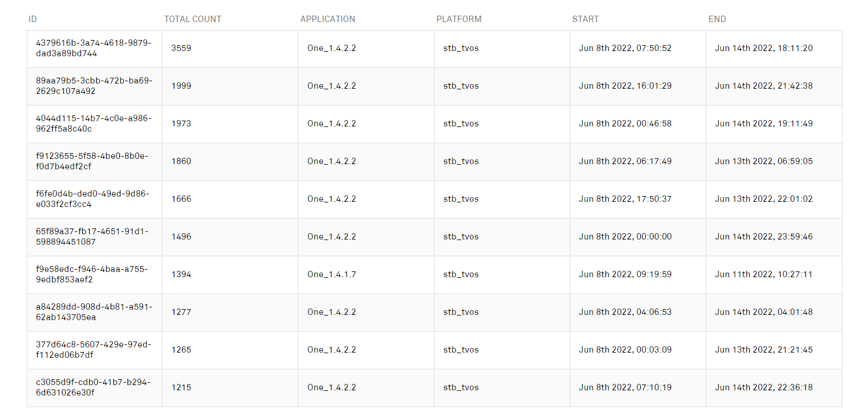Click the PLATFORM column header
The width and height of the screenshot is (868, 410).
pyautogui.click(x=458, y=19)
